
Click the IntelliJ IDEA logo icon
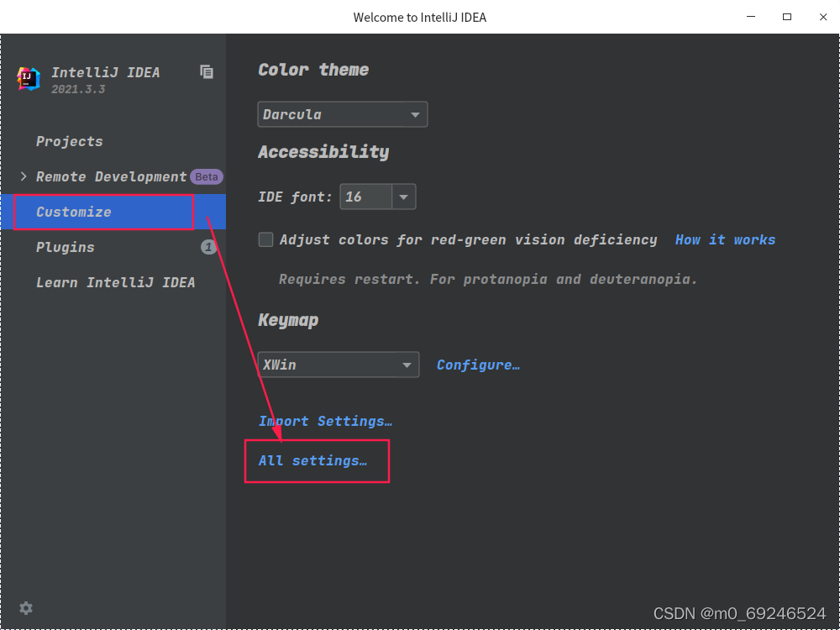pos(29,79)
